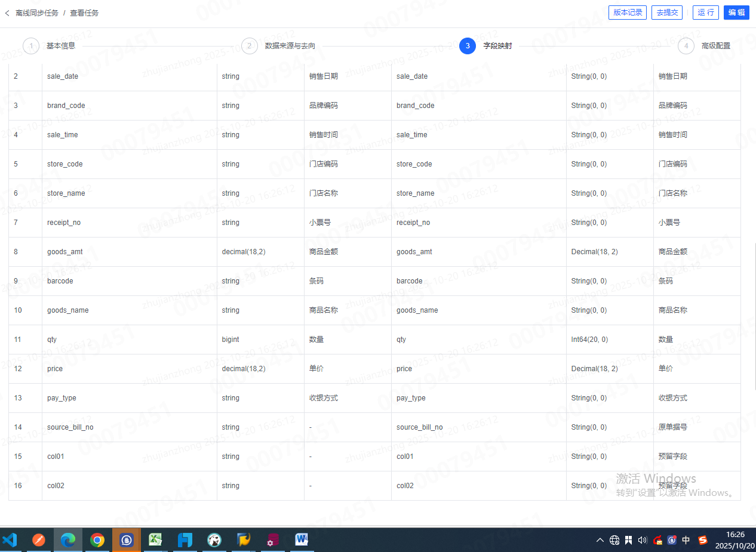The width and height of the screenshot is (756, 552).
Task: Click the back arrow beside 离线同步任务
Action: click(7, 13)
